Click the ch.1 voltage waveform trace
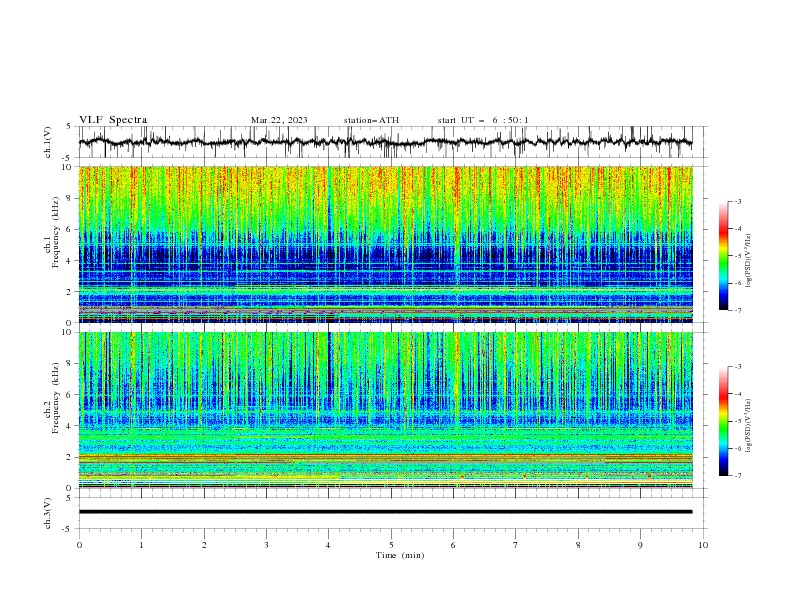Viewport: 792px width, 612px height. [385, 142]
